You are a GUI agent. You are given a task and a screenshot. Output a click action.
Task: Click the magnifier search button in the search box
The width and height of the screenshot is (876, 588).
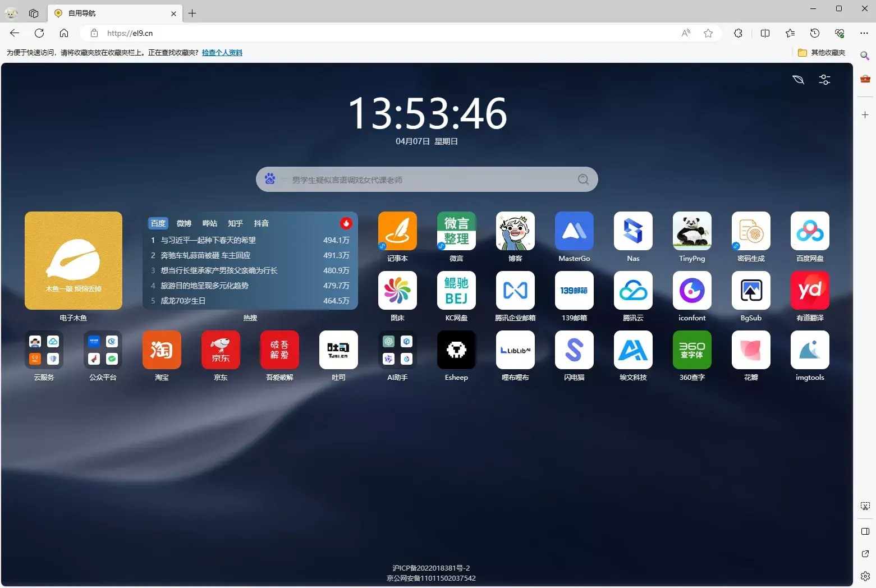tap(584, 179)
